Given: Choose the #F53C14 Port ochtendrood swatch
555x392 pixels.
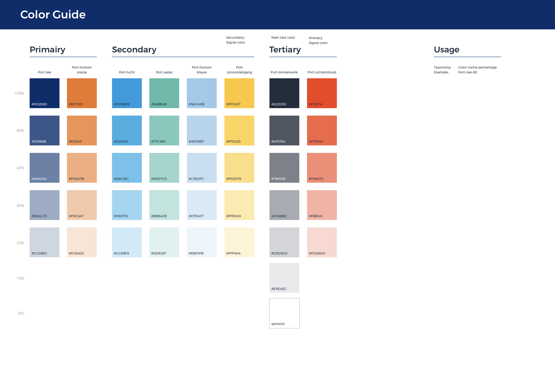Looking at the screenshot, I should [322, 93].
